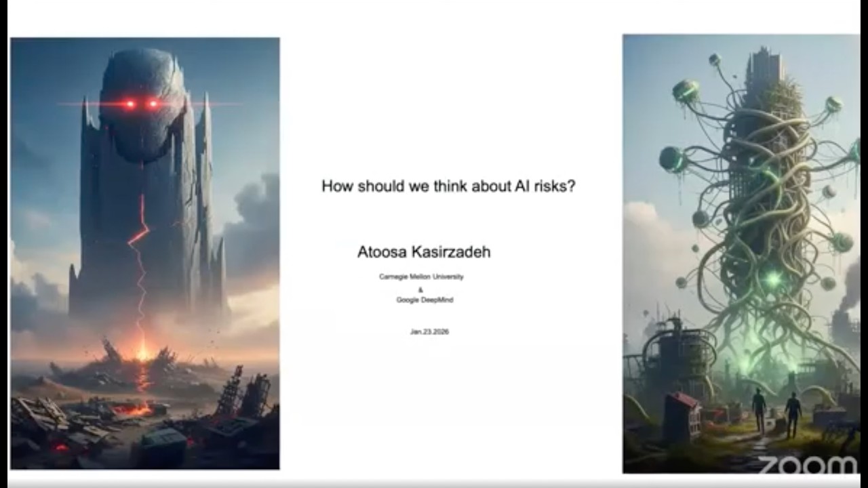Click the "Carnegie Mellon University" affiliation text
The height and width of the screenshot is (488, 868).
click(421, 277)
